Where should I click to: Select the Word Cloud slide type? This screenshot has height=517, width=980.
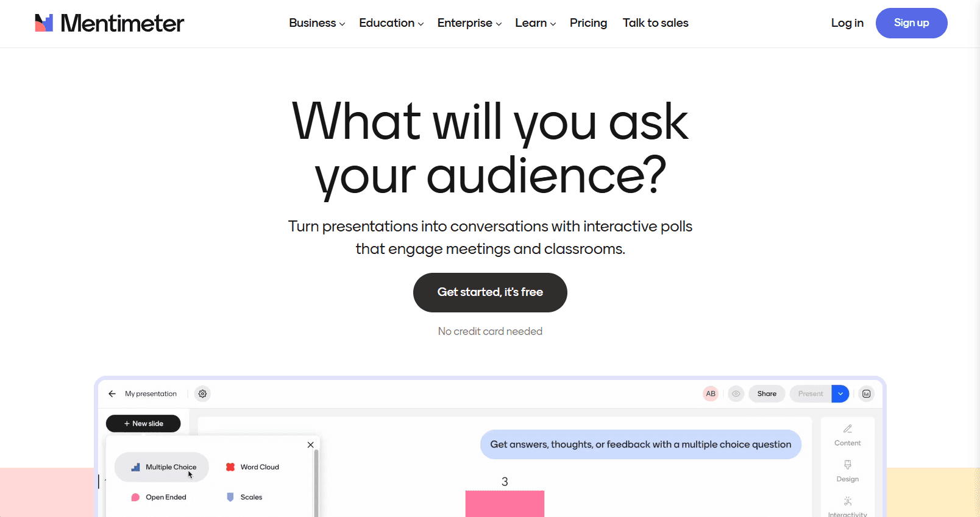pyautogui.click(x=253, y=467)
